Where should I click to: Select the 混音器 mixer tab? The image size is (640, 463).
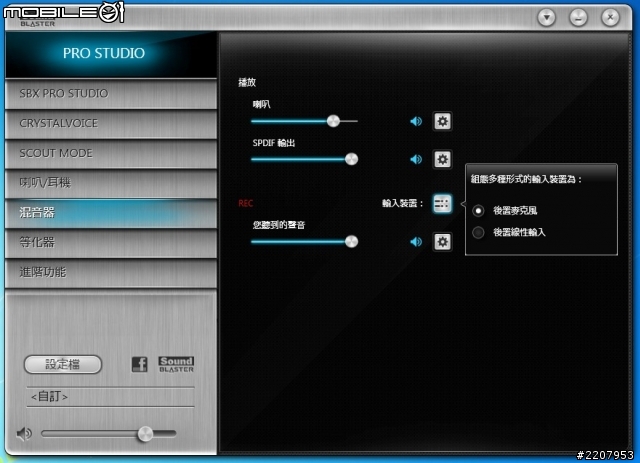click(111, 213)
